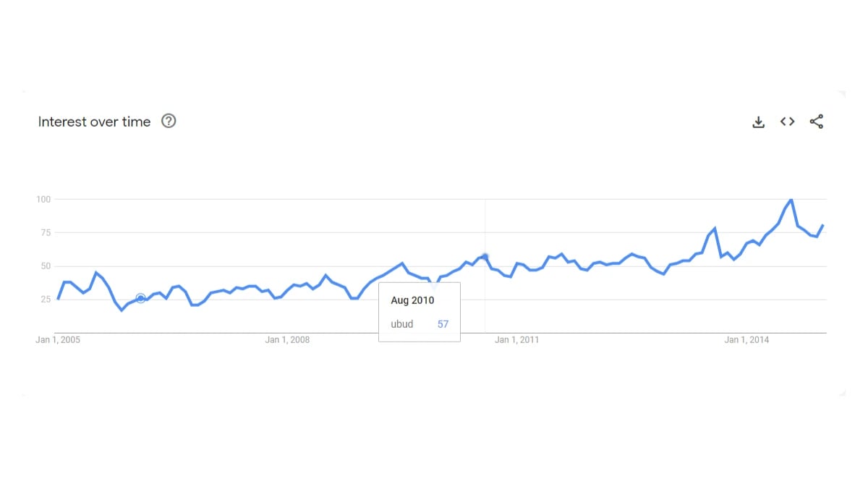The height and width of the screenshot is (487, 868).
Task: Select the 100 peak point on the chart
Action: tap(791, 200)
